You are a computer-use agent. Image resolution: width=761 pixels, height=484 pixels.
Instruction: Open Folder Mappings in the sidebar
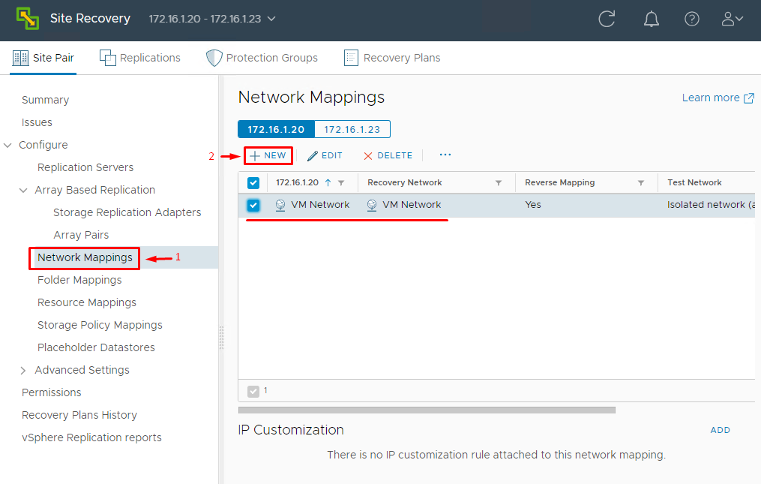[80, 280]
